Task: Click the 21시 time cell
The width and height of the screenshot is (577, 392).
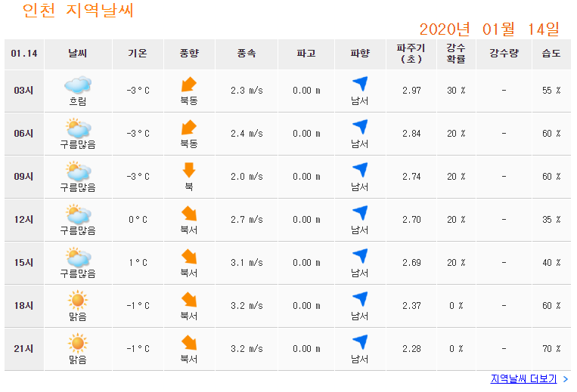Action: [x=24, y=349]
